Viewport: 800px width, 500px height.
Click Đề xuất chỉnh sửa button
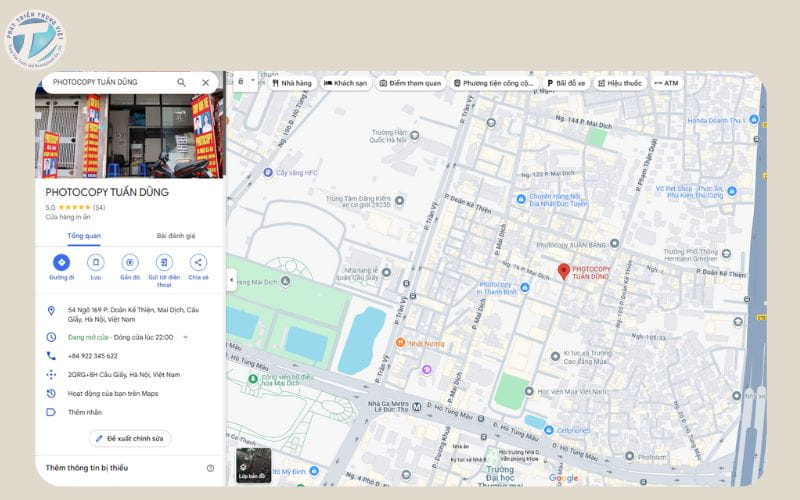tap(130, 438)
